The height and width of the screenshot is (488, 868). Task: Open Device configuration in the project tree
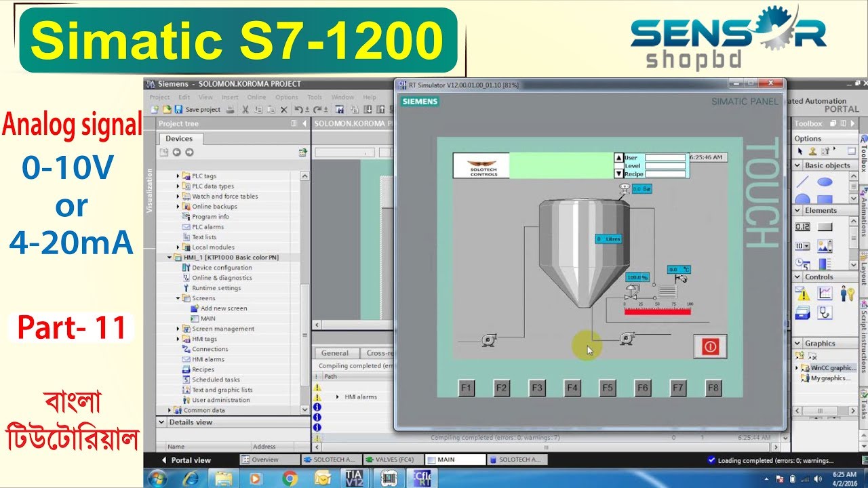pos(222,268)
